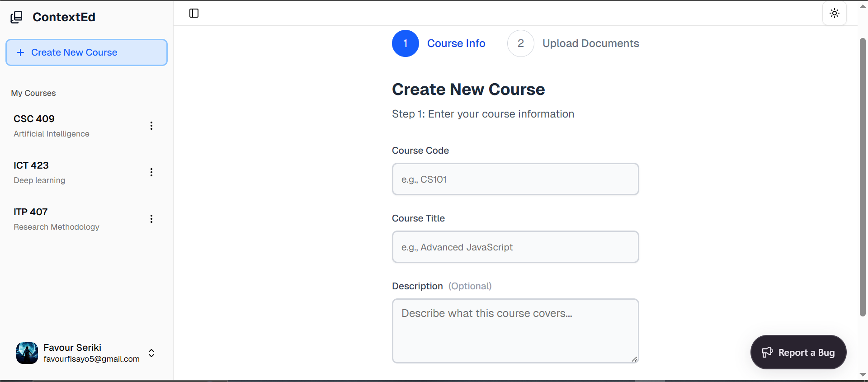Click the My Courses heading
Image resolution: width=868 pixels, height=382 pixels.
tap(33, 93)
